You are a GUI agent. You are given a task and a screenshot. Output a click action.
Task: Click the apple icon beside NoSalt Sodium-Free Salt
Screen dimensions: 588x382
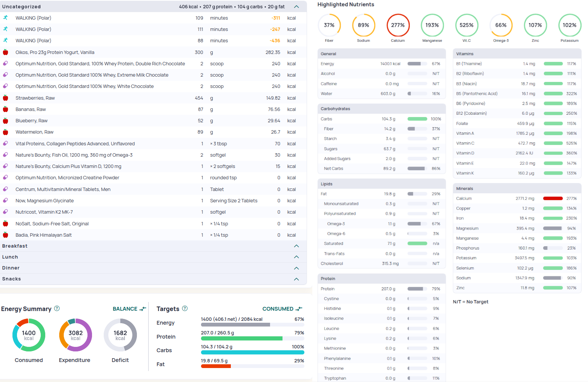tap(5, 223)
